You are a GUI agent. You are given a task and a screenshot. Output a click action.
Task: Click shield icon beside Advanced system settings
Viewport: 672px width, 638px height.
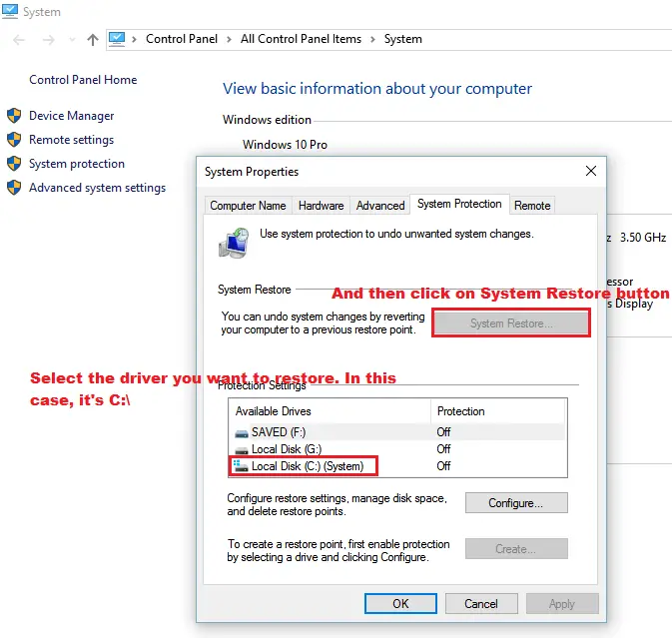[14, 188]
